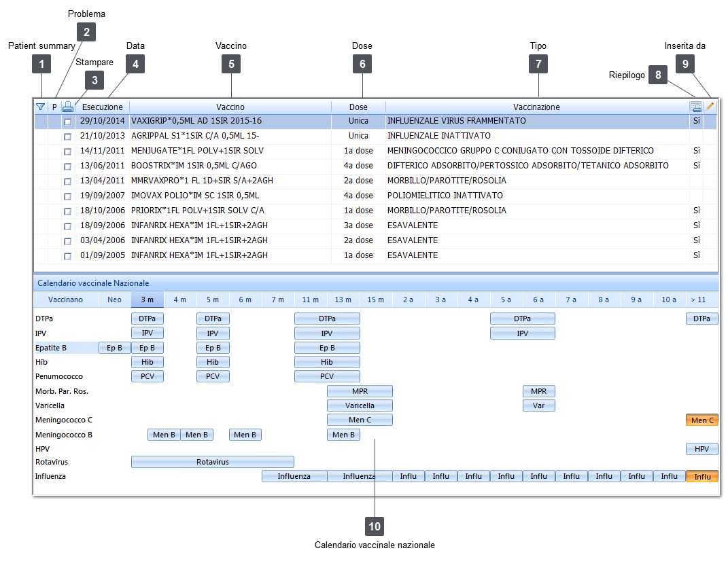Switch to the 6 m age tab
The image size is (728, 561).
coord(245,300)
